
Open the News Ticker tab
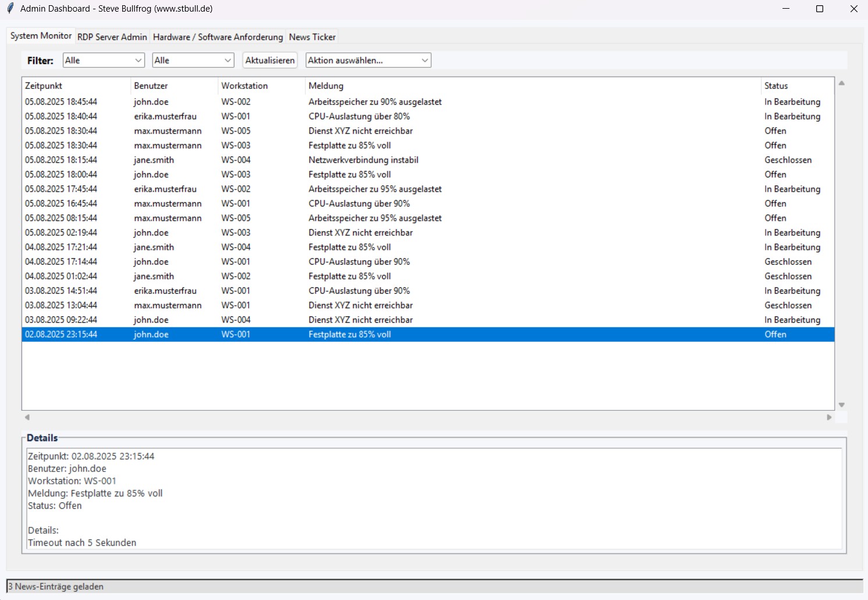pos(312,36)
